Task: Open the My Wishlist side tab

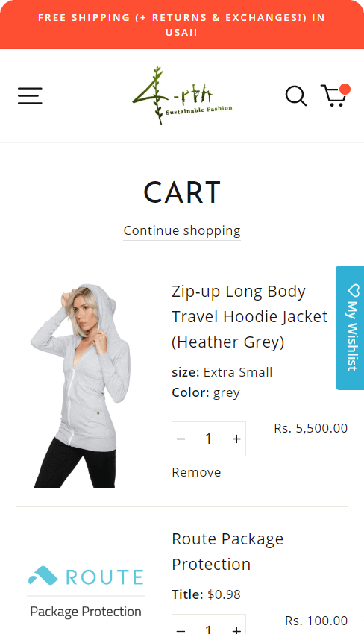Action: (350, 327)
